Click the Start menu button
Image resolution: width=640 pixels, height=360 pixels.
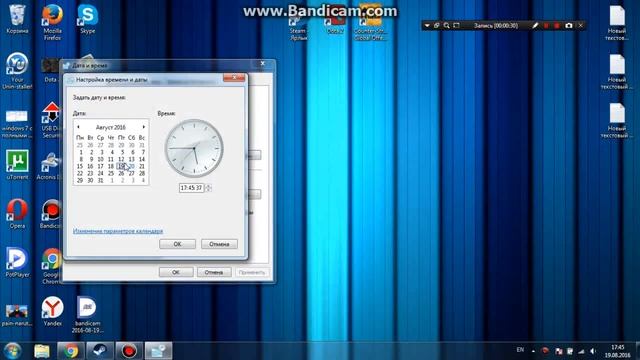point(12,351)
